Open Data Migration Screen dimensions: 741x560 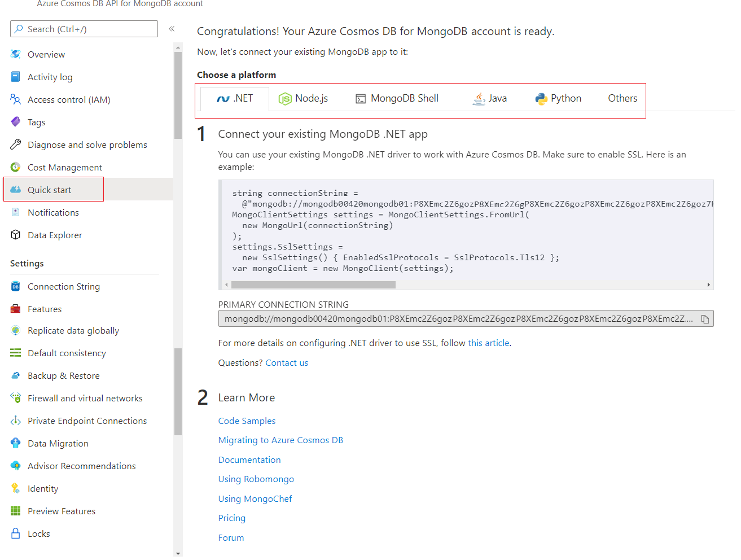(x=58, y=443)
